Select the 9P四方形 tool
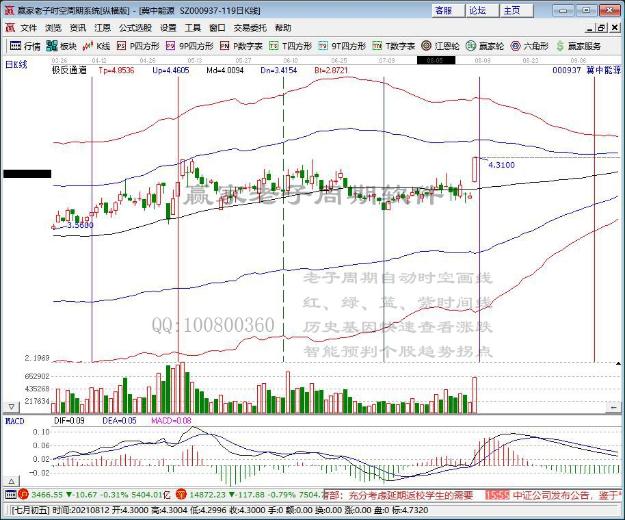Image resolution: width=625 pixels, height=520 pixels. click(190, 46)
